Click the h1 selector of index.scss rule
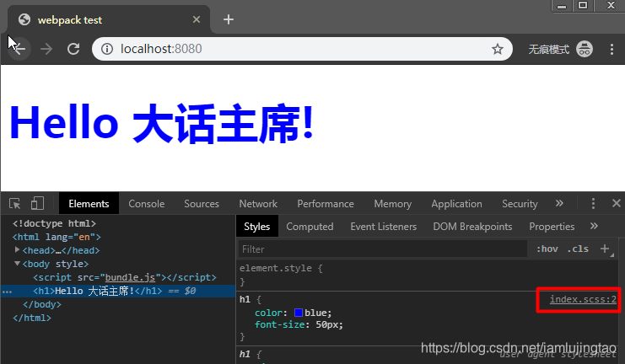Screen dimensions: 625x364 click(x=245, y=299)
